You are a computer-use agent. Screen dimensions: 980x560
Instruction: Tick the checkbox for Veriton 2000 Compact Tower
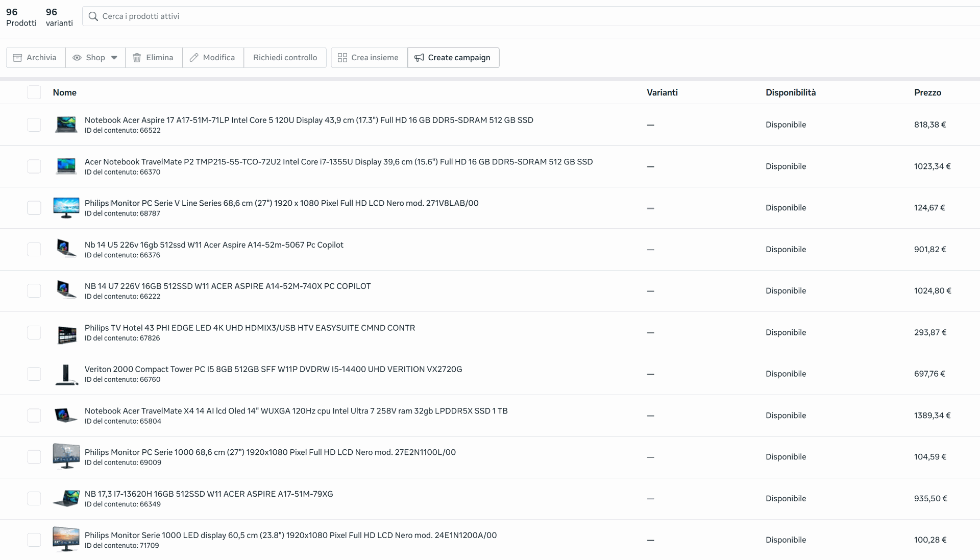pos(34,374)
